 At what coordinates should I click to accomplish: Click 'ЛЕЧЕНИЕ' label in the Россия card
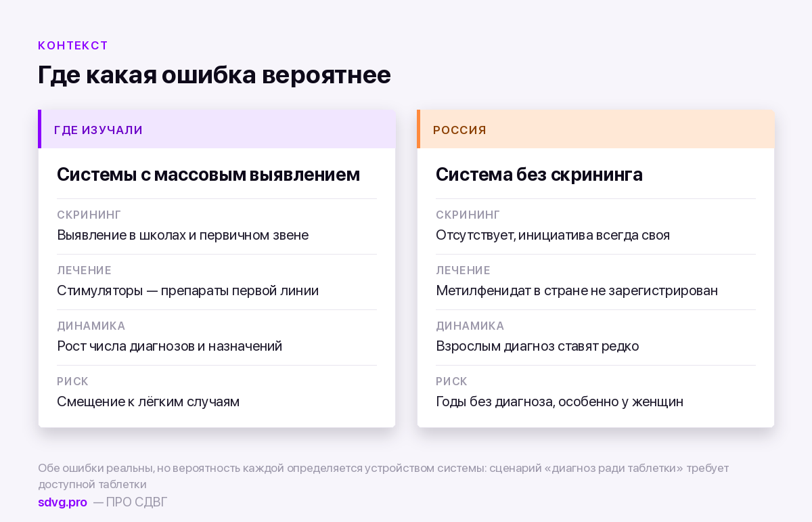click(x=463, y=270)
